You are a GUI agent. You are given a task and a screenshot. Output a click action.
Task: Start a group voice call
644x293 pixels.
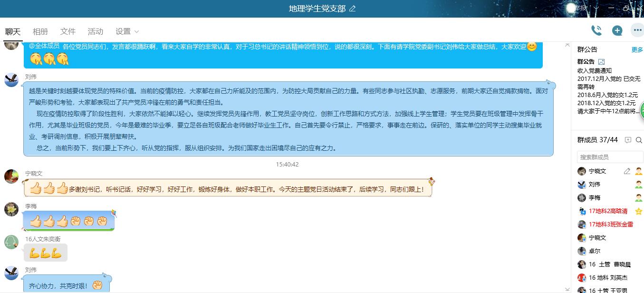coord(596,30)
